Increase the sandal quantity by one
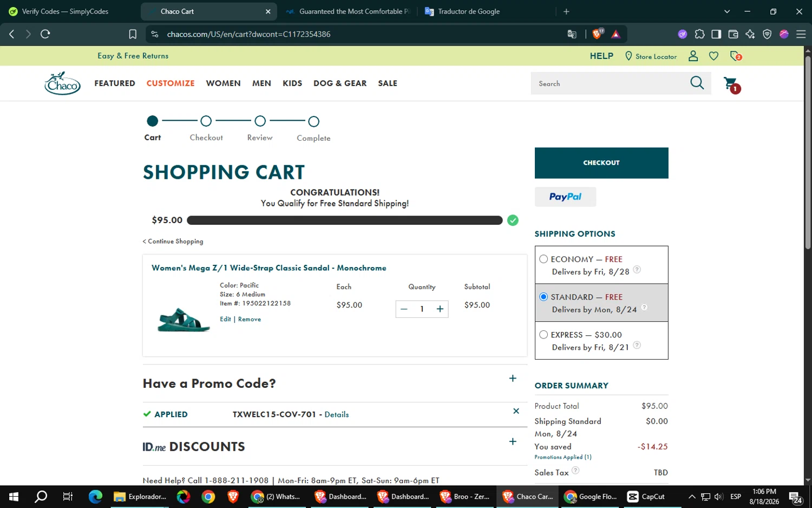812x508 pixels. coord(440,309)
